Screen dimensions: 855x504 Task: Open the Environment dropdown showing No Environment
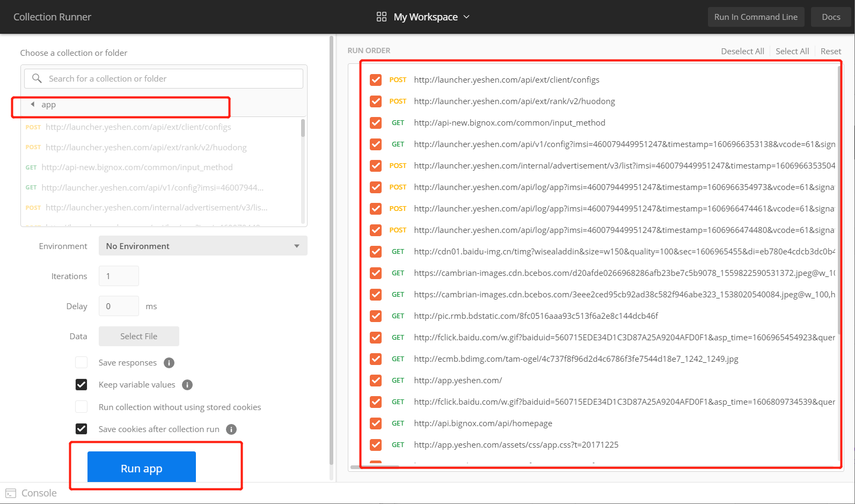point(203,246)
